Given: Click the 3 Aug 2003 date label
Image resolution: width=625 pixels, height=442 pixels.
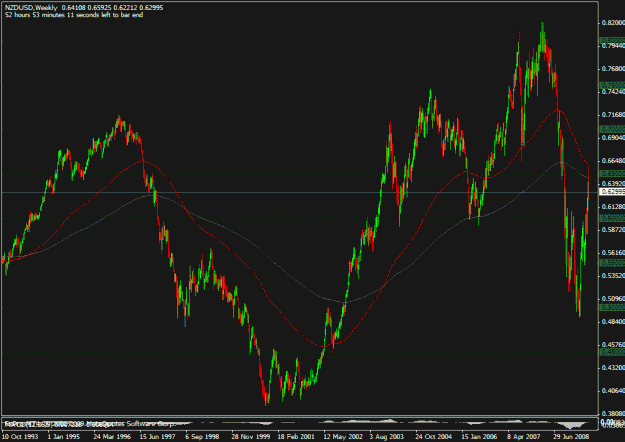Looking at the screenshot, I should pyautogui.click(x=387, y=436).
